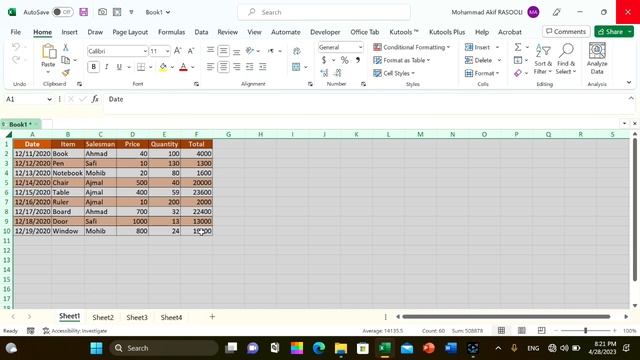Open the Data ribbon tab
The width and height of the screenshot is (640, 360).
tap(201, 32)
